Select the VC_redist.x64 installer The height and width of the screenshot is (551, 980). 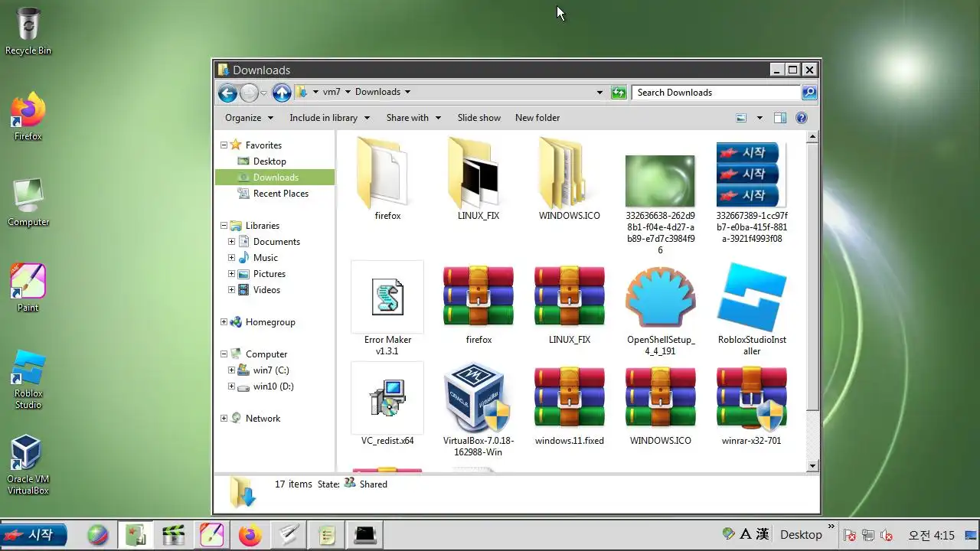387,405
